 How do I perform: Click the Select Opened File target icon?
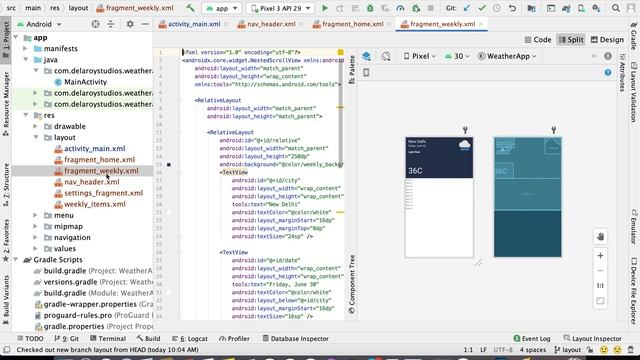(x=96, y=24)
